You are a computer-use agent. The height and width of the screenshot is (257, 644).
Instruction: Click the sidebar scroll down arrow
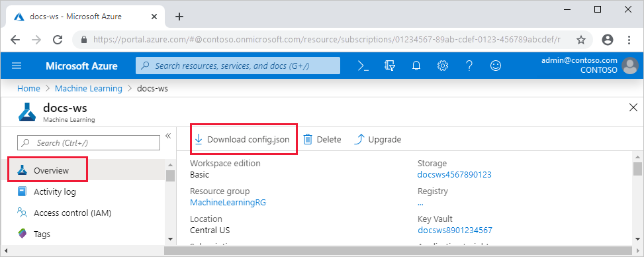[171, 239]
